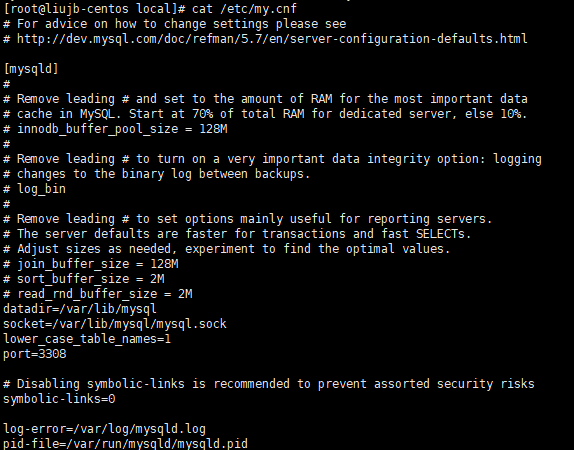Click the pid-file mysqld.pid line
Viewport: 574px width, 450px height.
coord(126,444)
